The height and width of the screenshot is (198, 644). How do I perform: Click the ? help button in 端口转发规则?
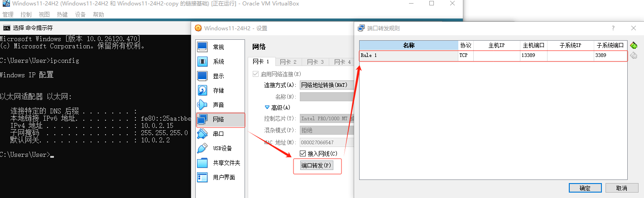[x=613, y=28]
